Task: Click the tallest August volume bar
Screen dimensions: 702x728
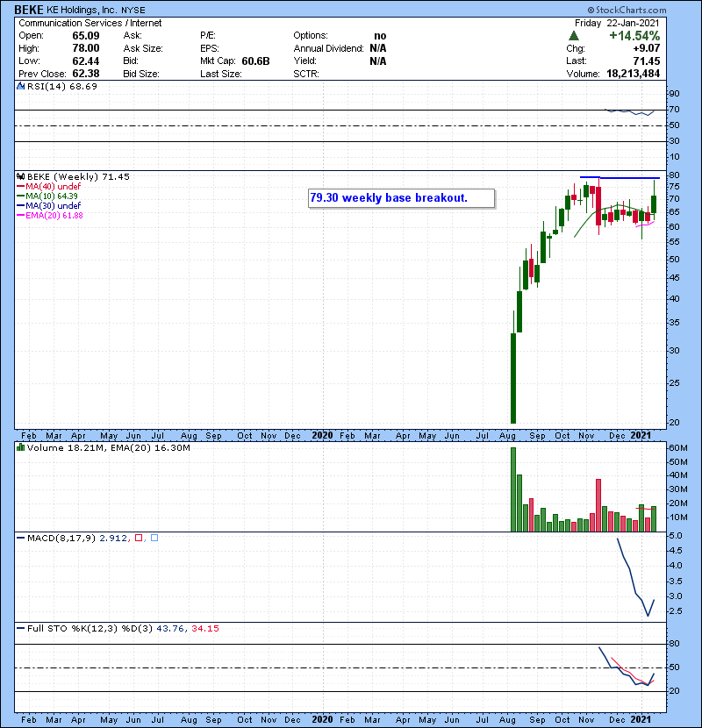Action: click(x=513, y=489)
